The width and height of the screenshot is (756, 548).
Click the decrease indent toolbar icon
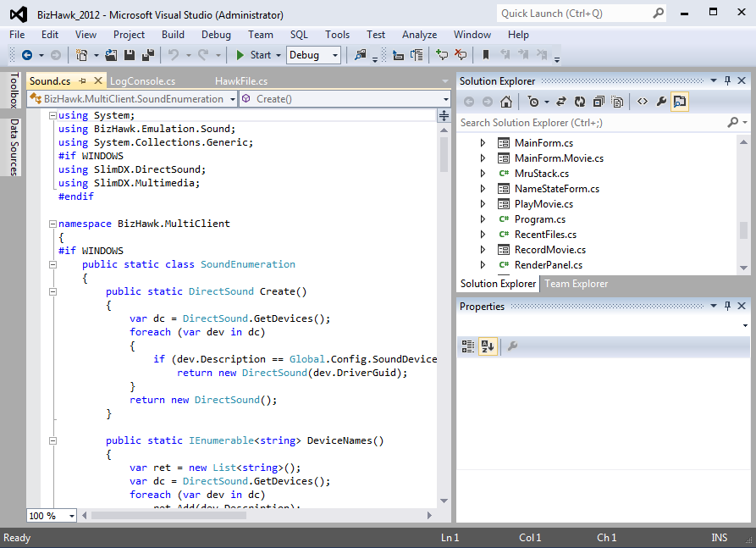[398, 55]
